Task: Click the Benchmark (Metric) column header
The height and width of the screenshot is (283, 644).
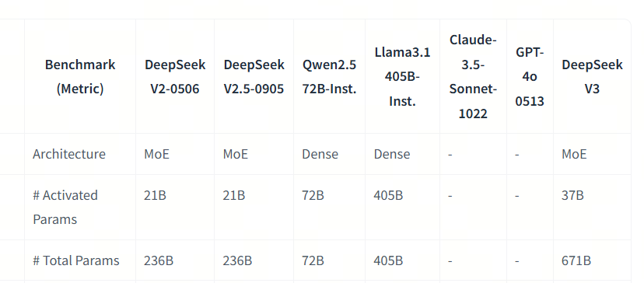Action: coord(80,76)
